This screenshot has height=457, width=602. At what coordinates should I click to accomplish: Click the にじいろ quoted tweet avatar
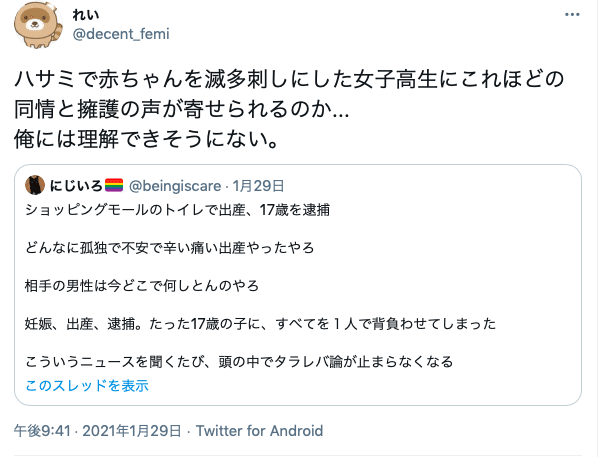(x=34, y=185)
